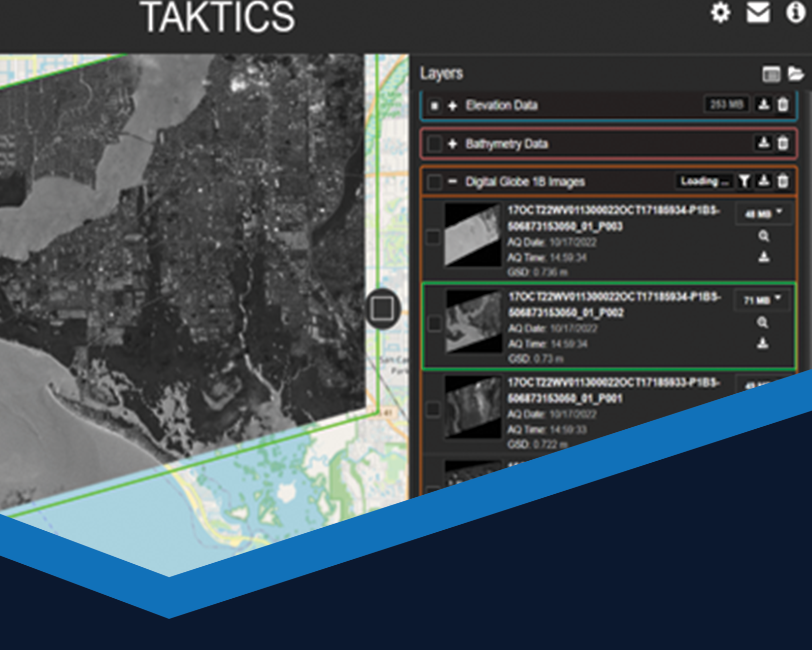
Task: Click the GSD: 0.736 m value
Action: click(537, 272)
